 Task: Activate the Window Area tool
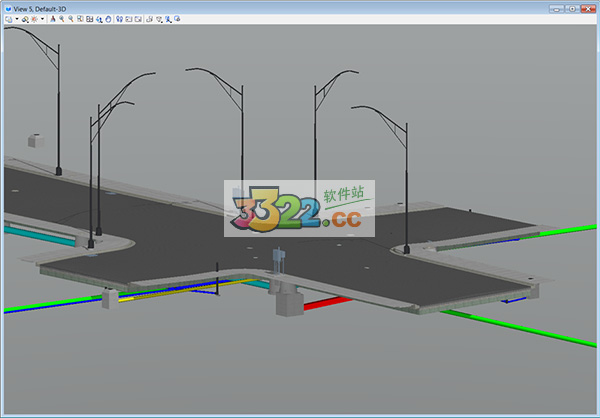[79, 19]
